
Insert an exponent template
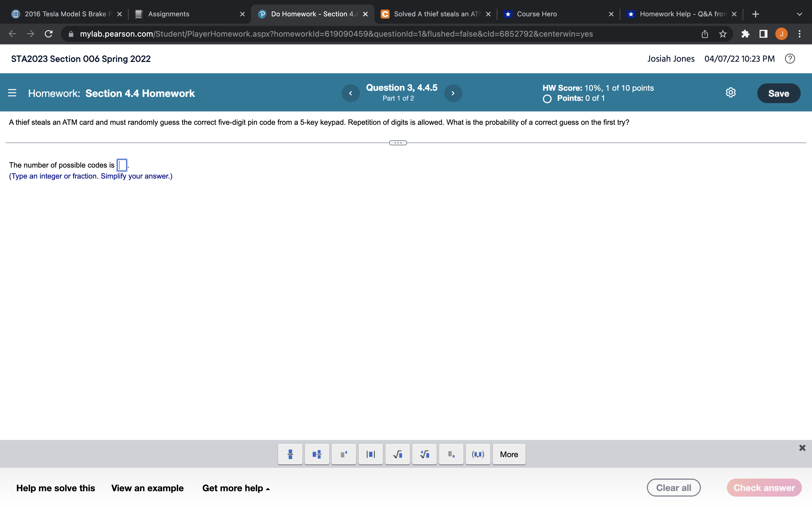(344, 454)
